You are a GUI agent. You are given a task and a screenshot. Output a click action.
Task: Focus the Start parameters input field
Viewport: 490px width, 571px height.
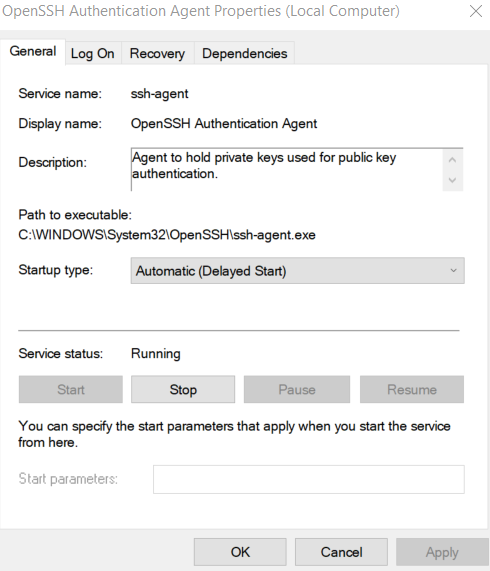[309, 479]
